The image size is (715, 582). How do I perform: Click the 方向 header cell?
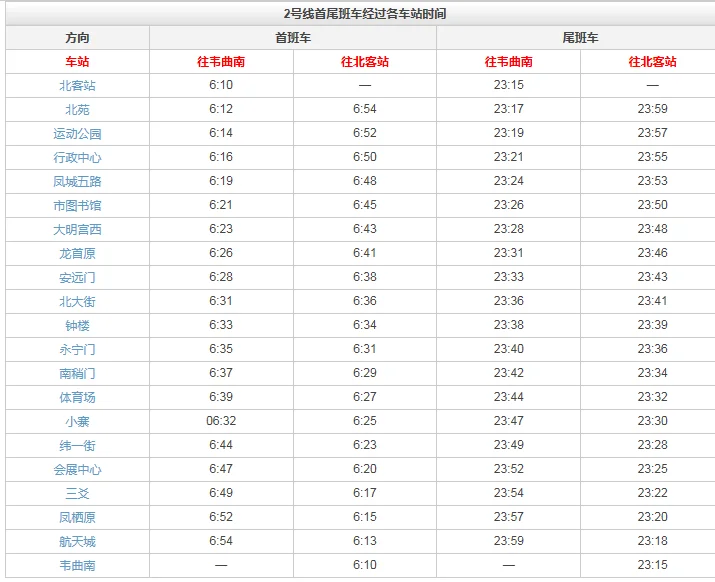pos(77,37)
